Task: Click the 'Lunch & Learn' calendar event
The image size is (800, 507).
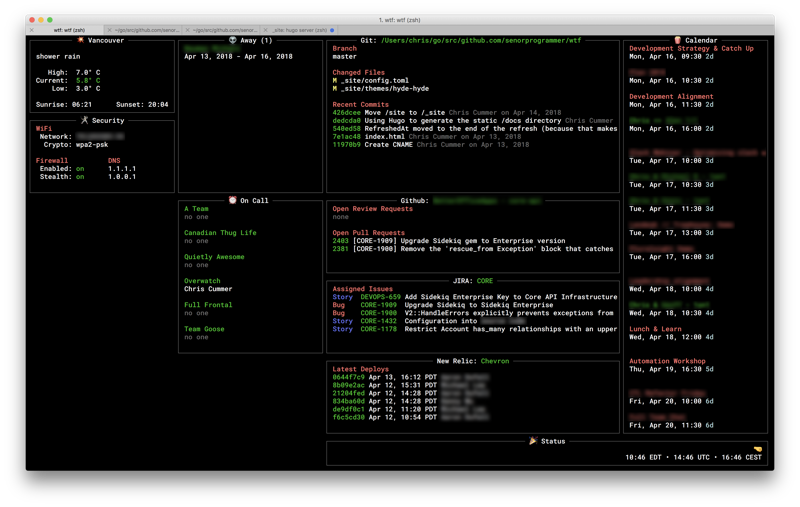Action: [655, 329]
